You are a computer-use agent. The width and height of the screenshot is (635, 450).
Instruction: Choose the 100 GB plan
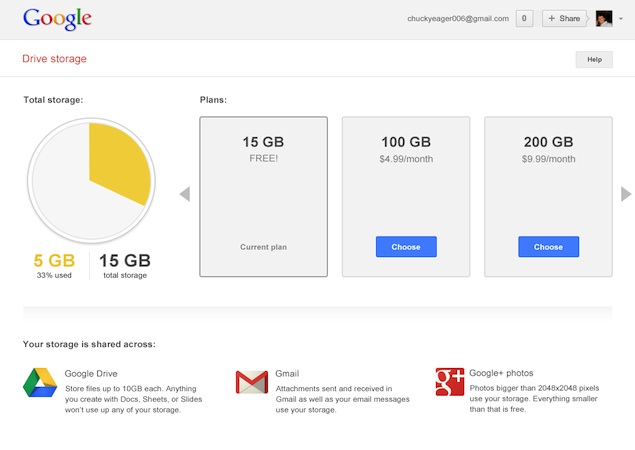[x=406, y=247]
